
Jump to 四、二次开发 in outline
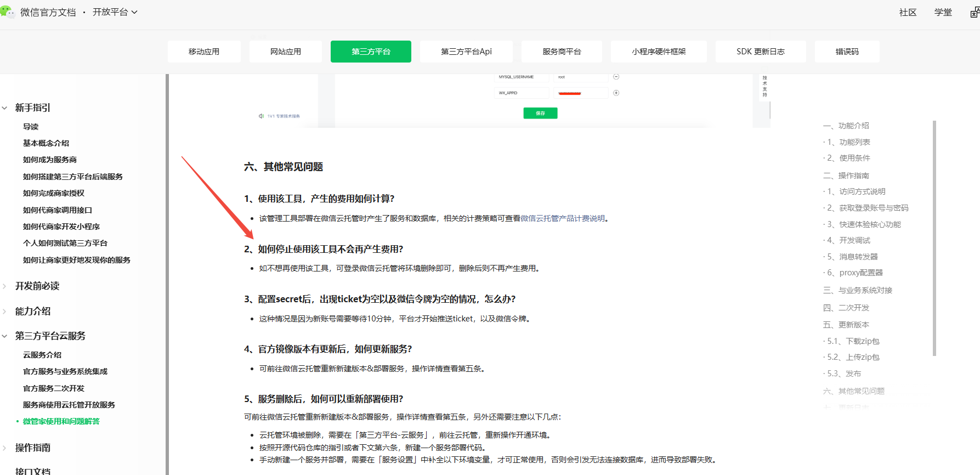[846, 308]
